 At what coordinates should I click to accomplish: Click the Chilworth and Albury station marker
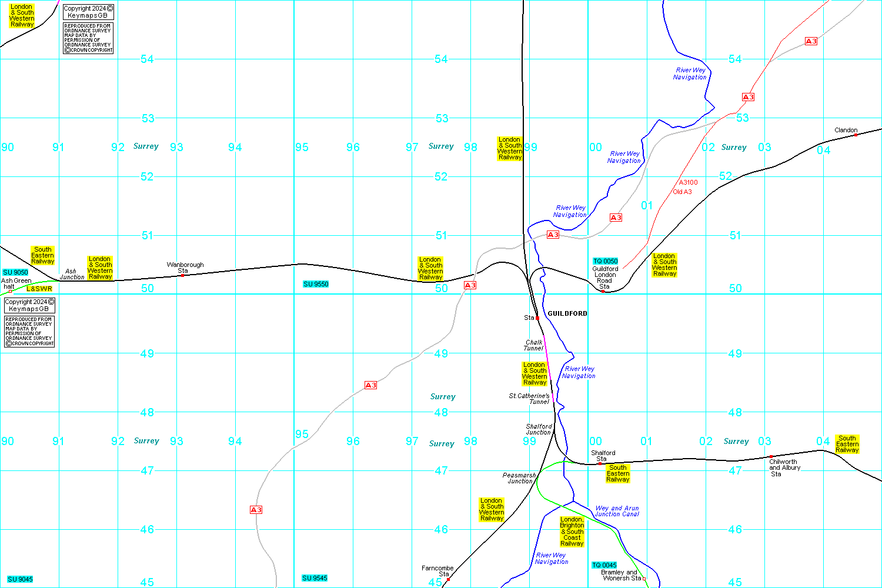(x=771, y=457)
